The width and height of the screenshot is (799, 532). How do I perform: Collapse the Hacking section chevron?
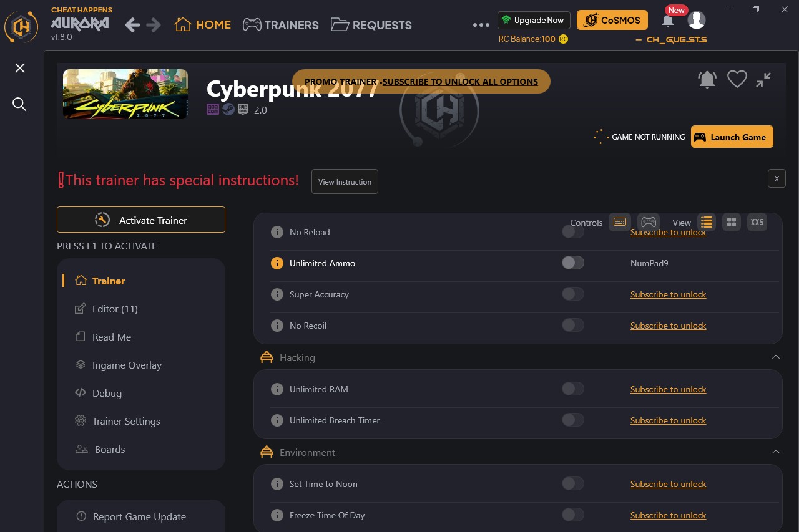[776, 357]
